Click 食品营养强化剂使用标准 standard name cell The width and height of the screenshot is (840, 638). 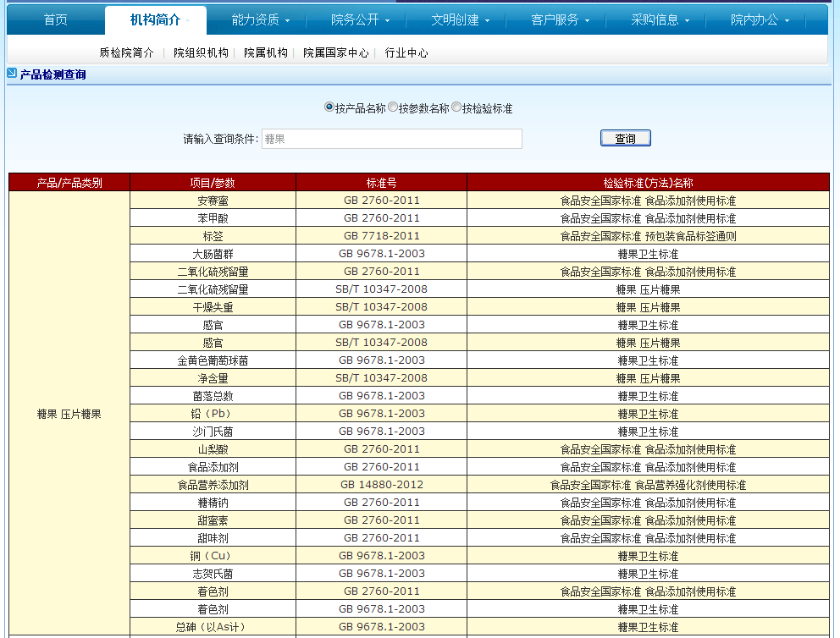(649, 485)
